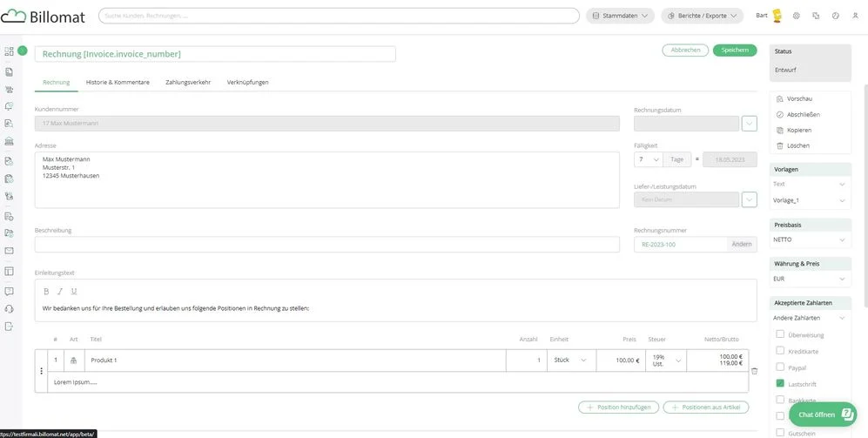Screen dimensions: 868x438
Task: Open the Berichte / Exporte dropdown
Action: tap(702, 16)
